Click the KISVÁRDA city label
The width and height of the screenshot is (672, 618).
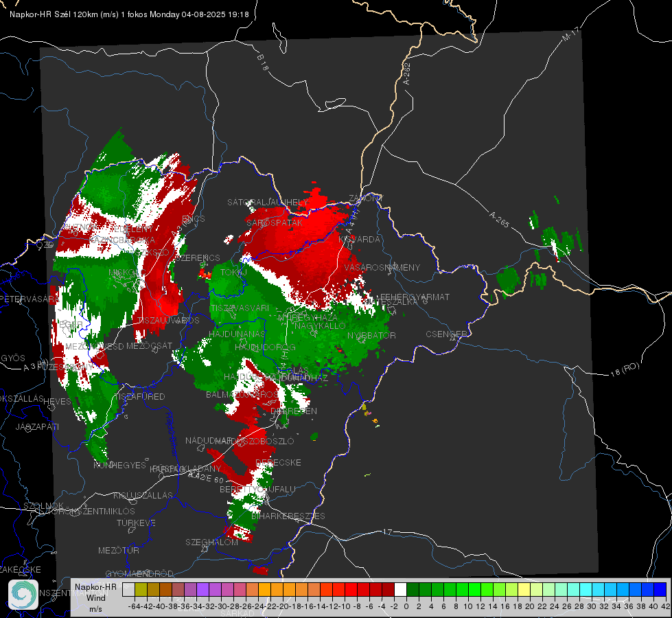tap(360, 239)
